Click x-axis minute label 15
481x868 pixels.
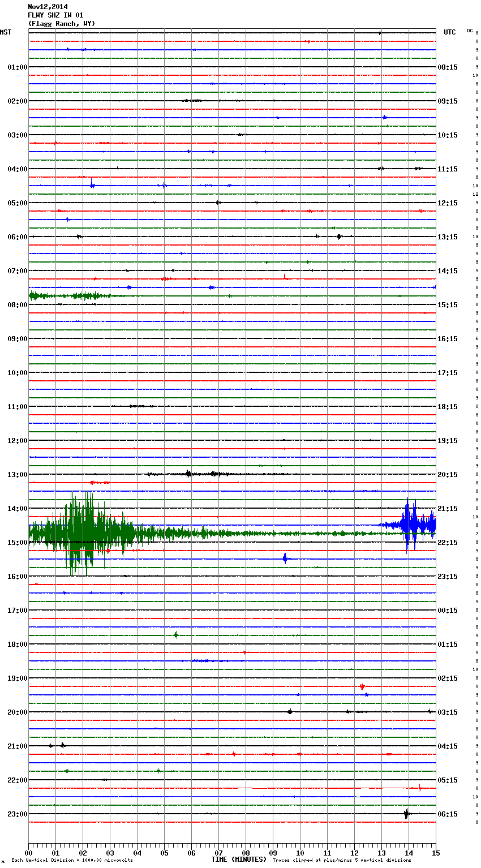[436, 853]
